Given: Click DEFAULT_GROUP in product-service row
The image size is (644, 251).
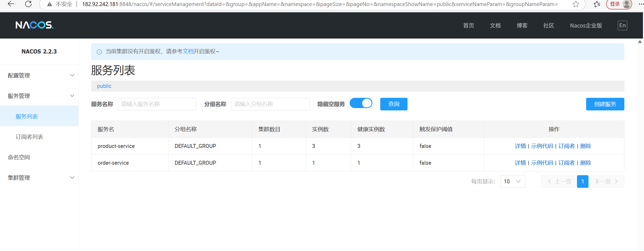Looking at the screenshot, I should pyautogui.click(x=195, y=146).
